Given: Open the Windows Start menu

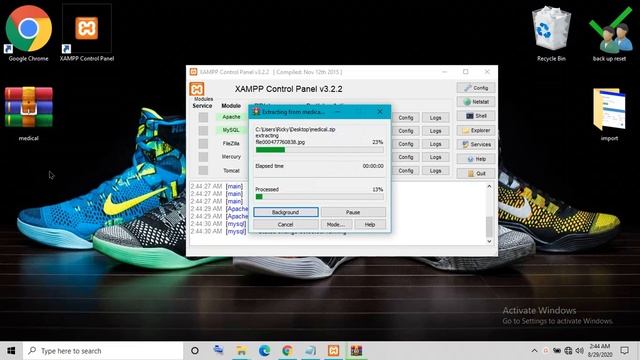Looking at the screenshot, I should pyautogui.click(x=11, y=351).
